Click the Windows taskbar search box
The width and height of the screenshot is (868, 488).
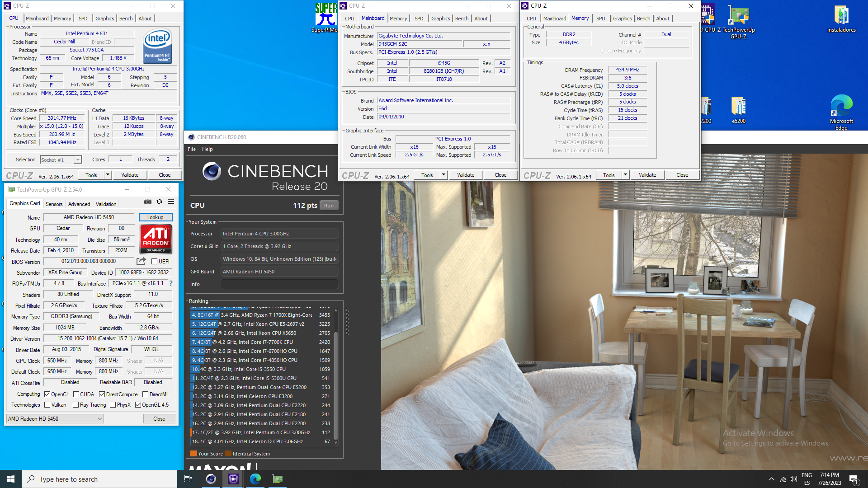99,479
